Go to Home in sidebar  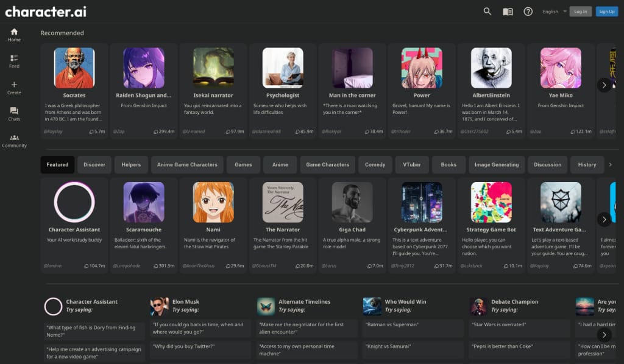pyautogui.click(x=15, y=35)
